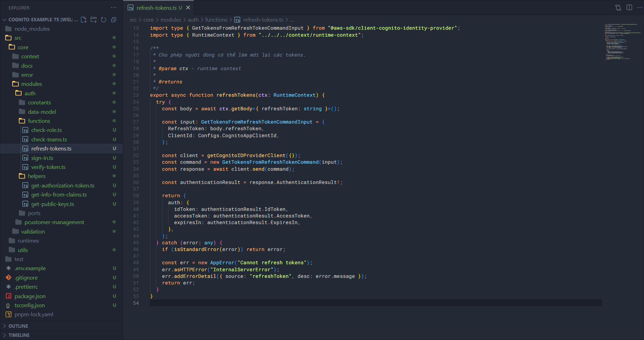Click the minimap code preview

[x=622, y=42]
